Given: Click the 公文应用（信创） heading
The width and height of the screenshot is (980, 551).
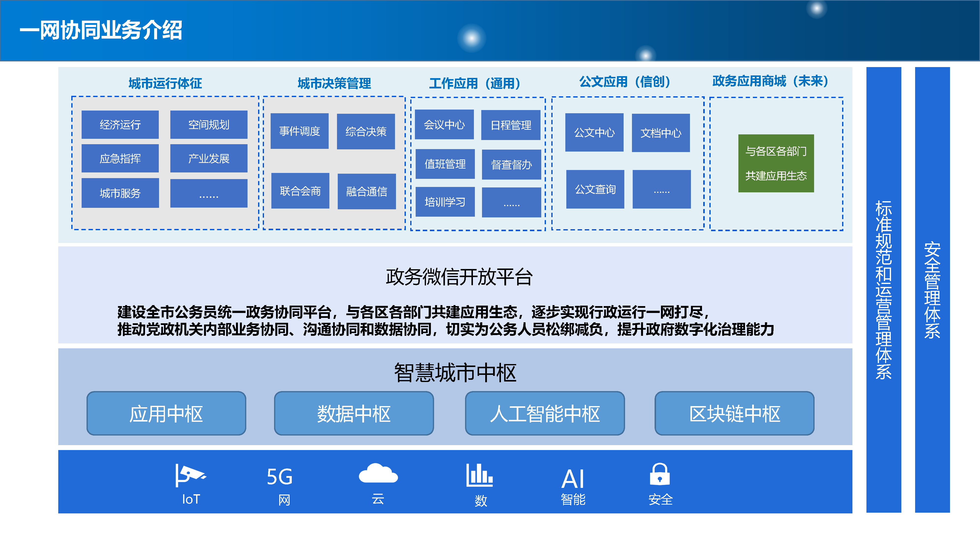Looking at the screenshot, I should (x=624, y=81).
